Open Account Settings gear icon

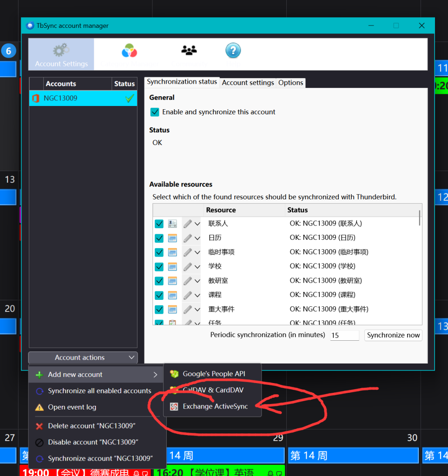point(61,50)
